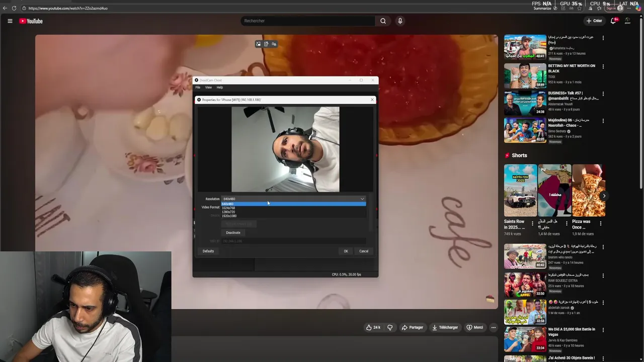644x362 pixels.
Task: Open the Pizza was Once short thumbnail
Action: tap(588, 191)
